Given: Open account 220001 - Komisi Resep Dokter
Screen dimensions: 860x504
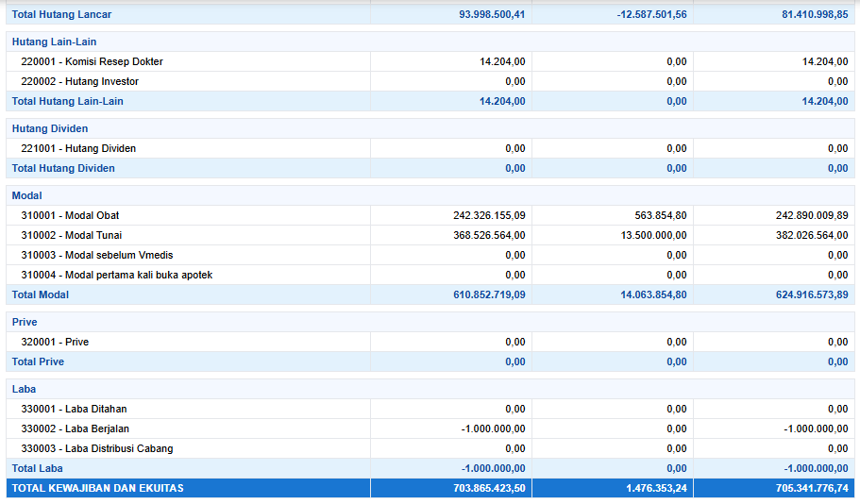Looking at the screenshot, I should point(92,61).
